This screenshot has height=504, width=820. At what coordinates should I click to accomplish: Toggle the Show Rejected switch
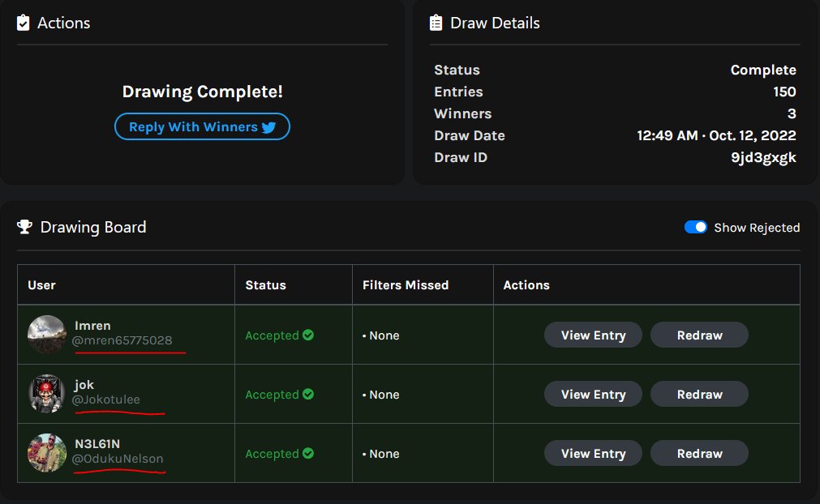pos(696,227)
